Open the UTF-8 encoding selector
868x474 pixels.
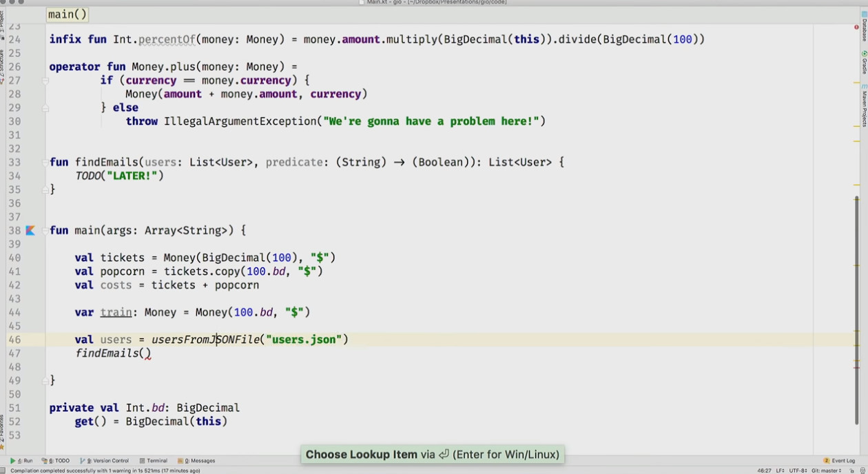[798, 471]
